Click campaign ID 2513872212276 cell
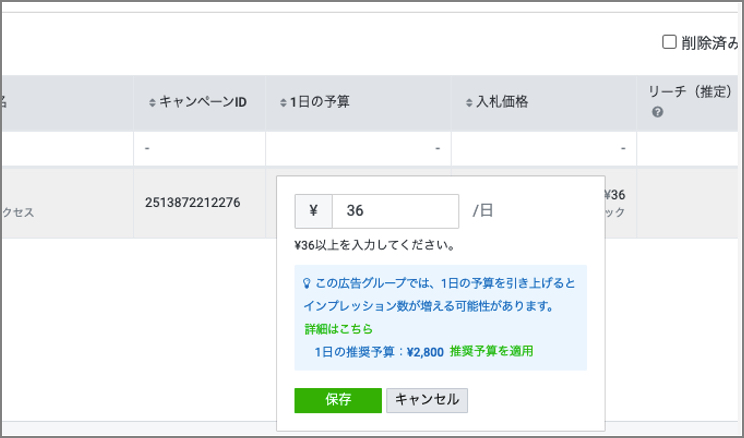The width and height of the screenshot is (744, 438). tap(192, 203)
